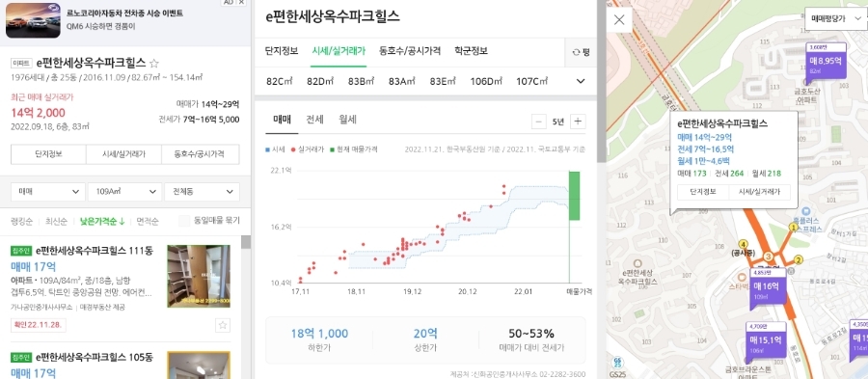Image resolution: width=868 pixels, height=379 pixels.
Task: Click the 홈플러스 익스프레스 map pin
Action: point(806,211)
